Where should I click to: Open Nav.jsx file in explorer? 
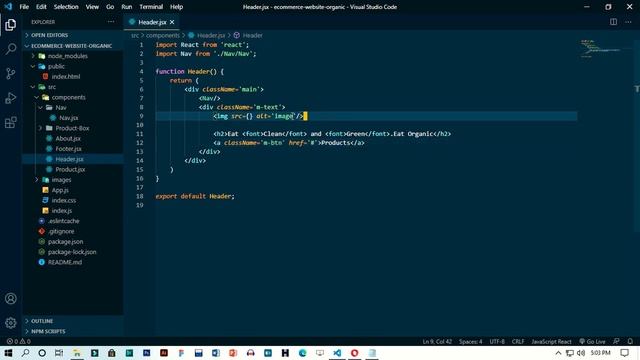(x=69, y=118)
